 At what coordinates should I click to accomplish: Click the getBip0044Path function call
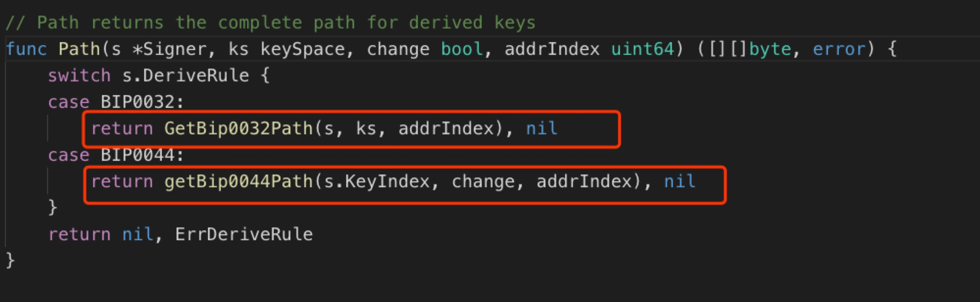[238, 181]
